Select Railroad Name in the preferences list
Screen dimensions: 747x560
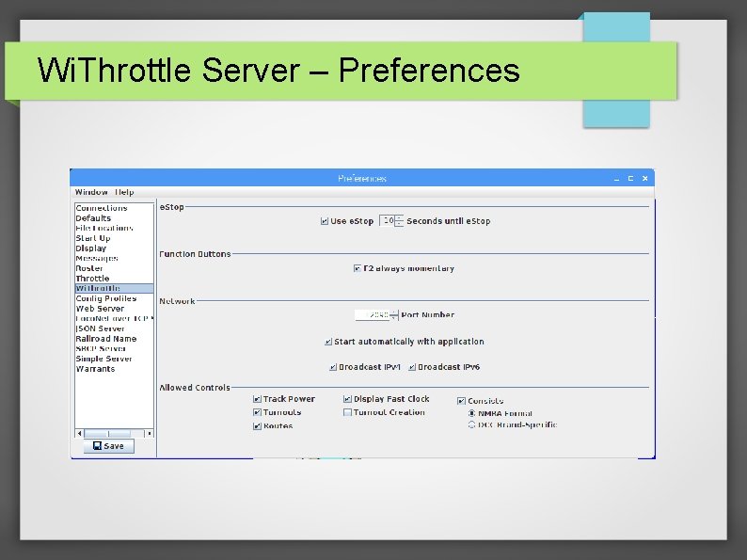pyautogui.click(x=115, y=339)
